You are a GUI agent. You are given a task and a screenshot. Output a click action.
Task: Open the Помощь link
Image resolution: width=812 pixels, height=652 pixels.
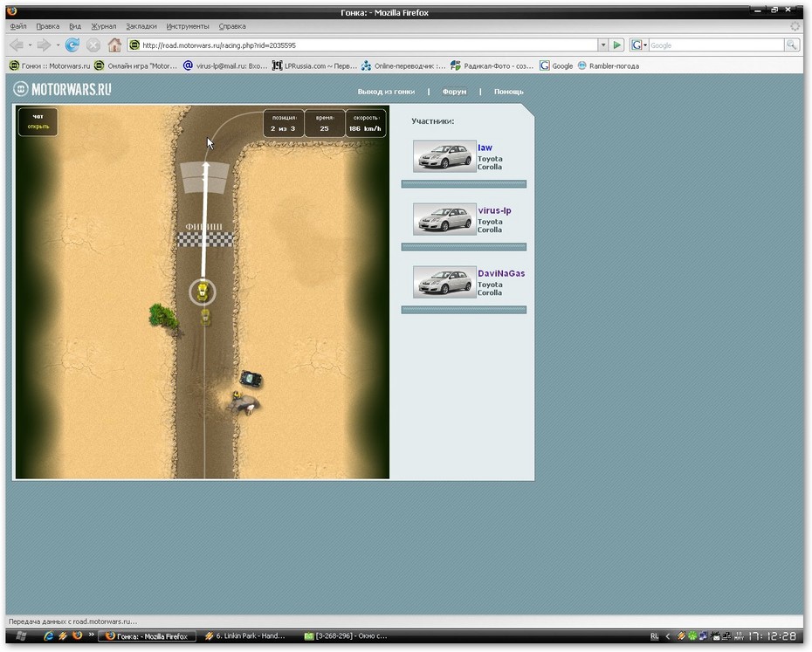pyautogui.click(x=508, y=92)
